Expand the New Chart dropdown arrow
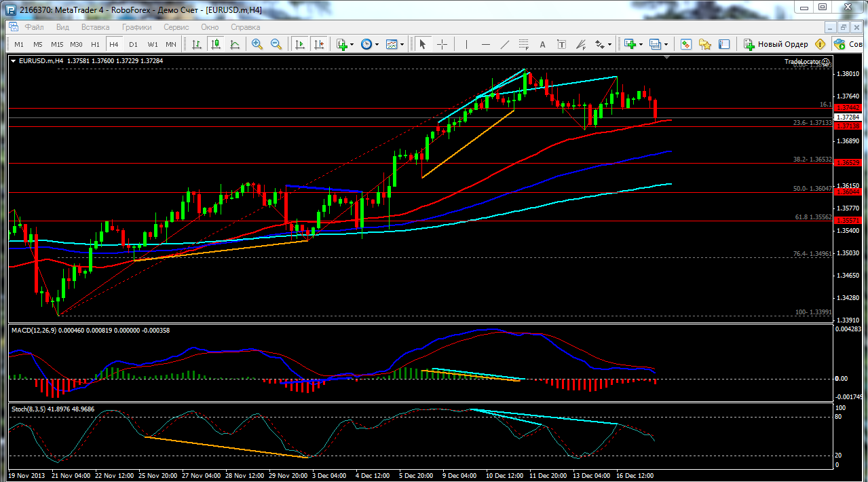Image resolution: width=868 pixels, height=482 pixels. pyautogui.click(x=641, y=45)
